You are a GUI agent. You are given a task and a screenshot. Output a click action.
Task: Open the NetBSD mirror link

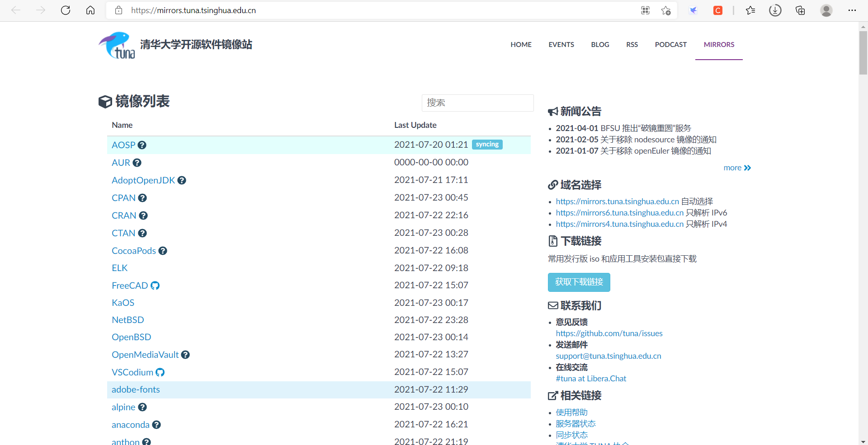[x=128, y=320]
